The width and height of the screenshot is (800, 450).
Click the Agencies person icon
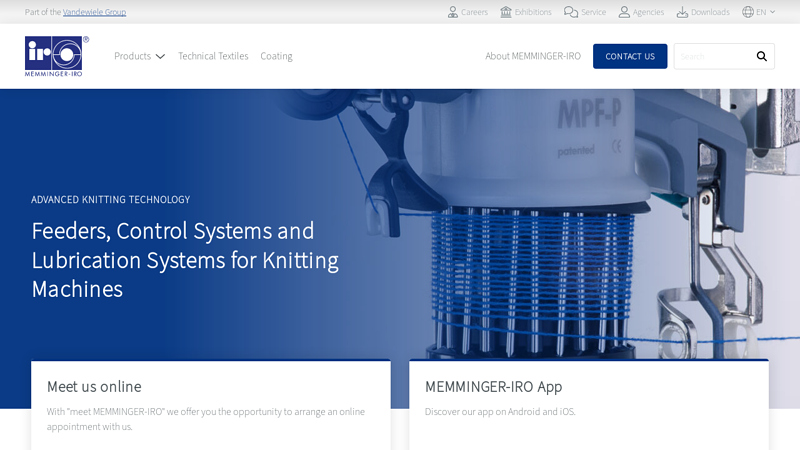pos(624,12)
